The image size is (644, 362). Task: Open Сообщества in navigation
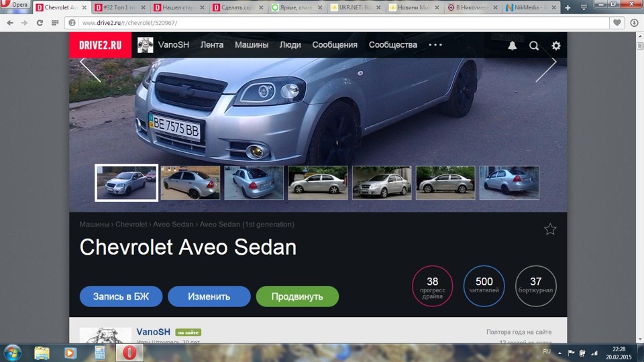(x=392, y=45)
